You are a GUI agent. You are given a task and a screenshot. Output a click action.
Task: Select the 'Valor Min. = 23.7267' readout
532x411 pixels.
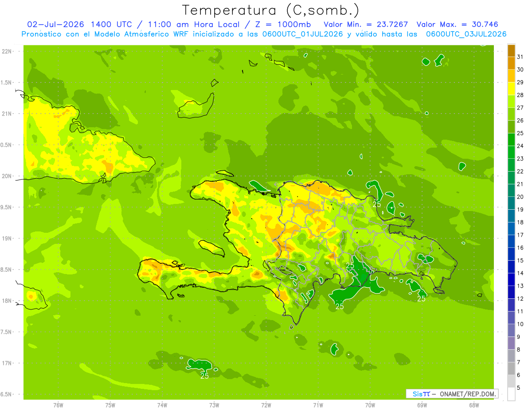[366, 24]
